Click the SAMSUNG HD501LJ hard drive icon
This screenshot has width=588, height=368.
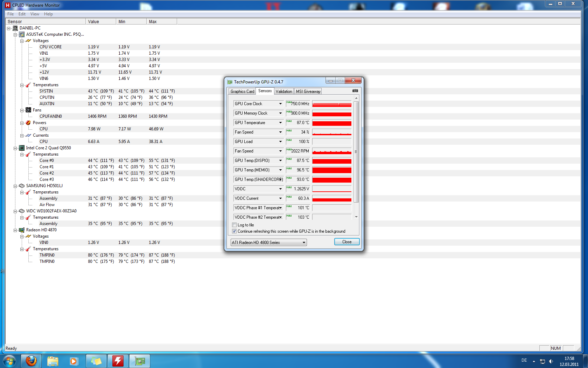tap(22, 186)
